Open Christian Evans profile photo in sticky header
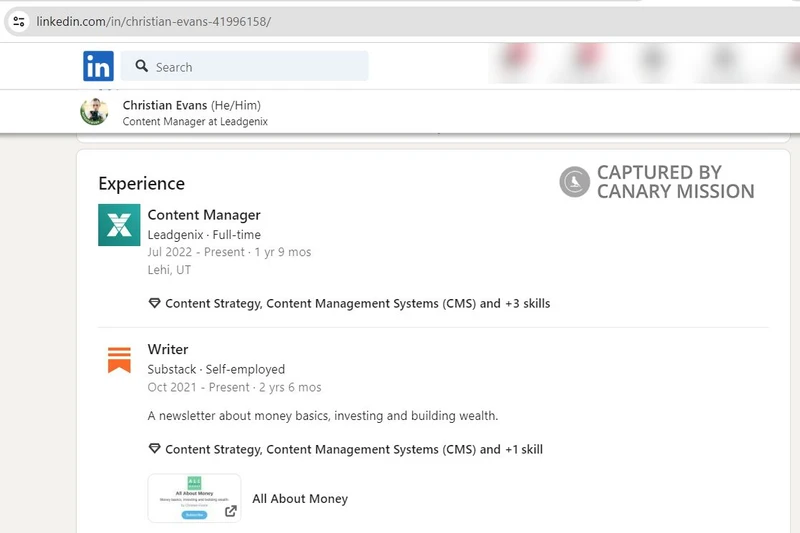Viewport: 800px width, 533px height. [94, 112]
